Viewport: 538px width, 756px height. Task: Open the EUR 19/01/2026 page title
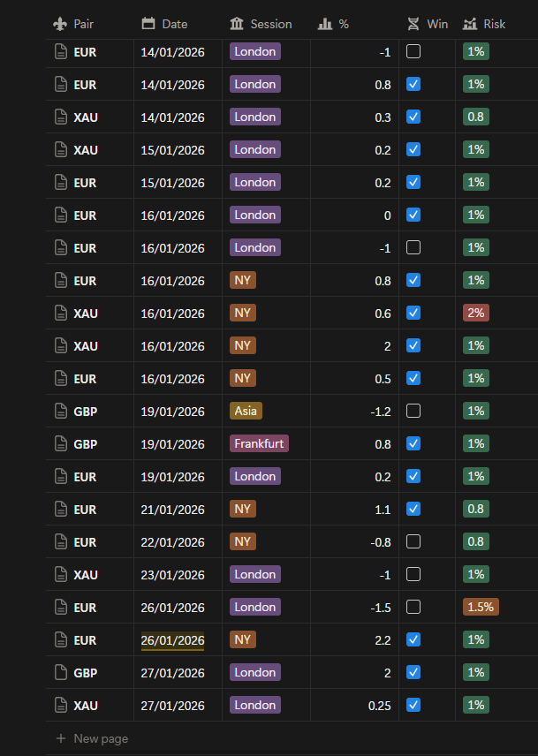(x=85, y=477)
